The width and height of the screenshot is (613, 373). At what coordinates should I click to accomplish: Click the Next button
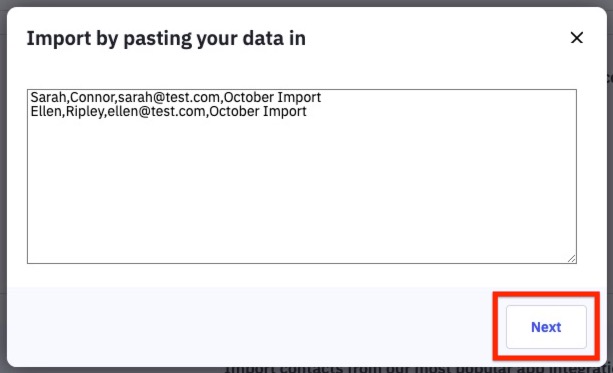[546, 327]
